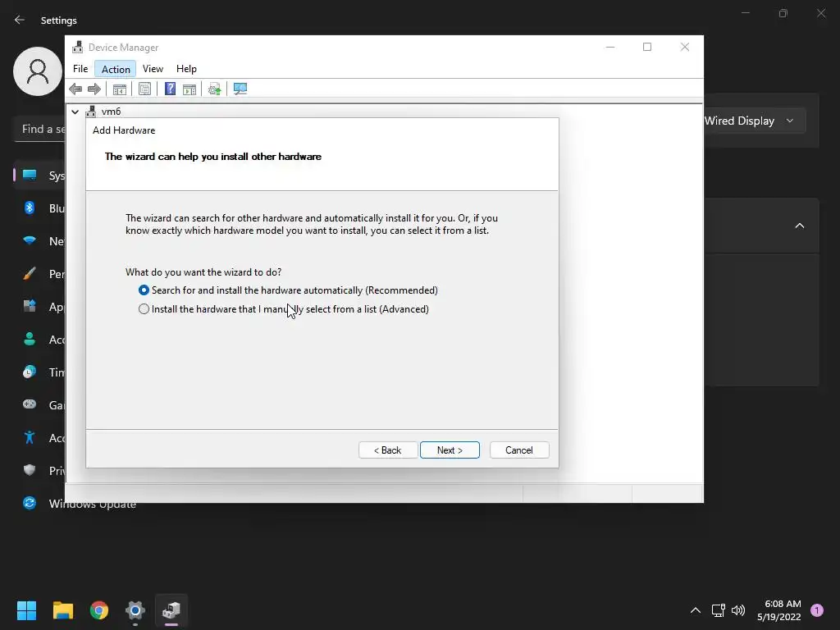Open the Help menu
840x630 pixels.
186,69
